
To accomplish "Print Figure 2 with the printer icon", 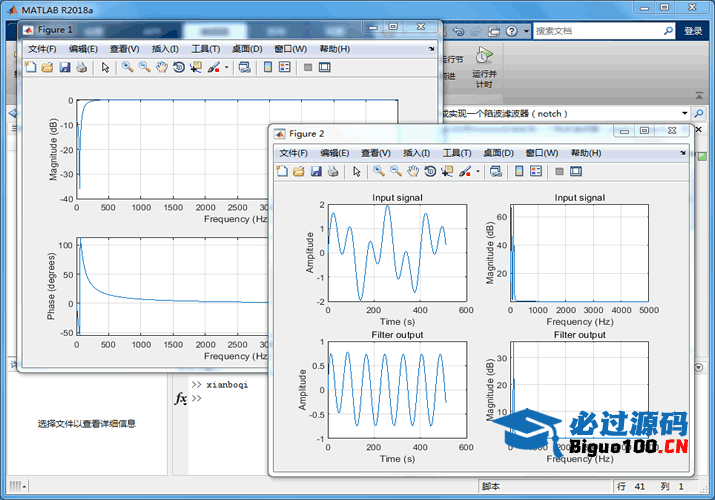I will click(x=333, y=171).
